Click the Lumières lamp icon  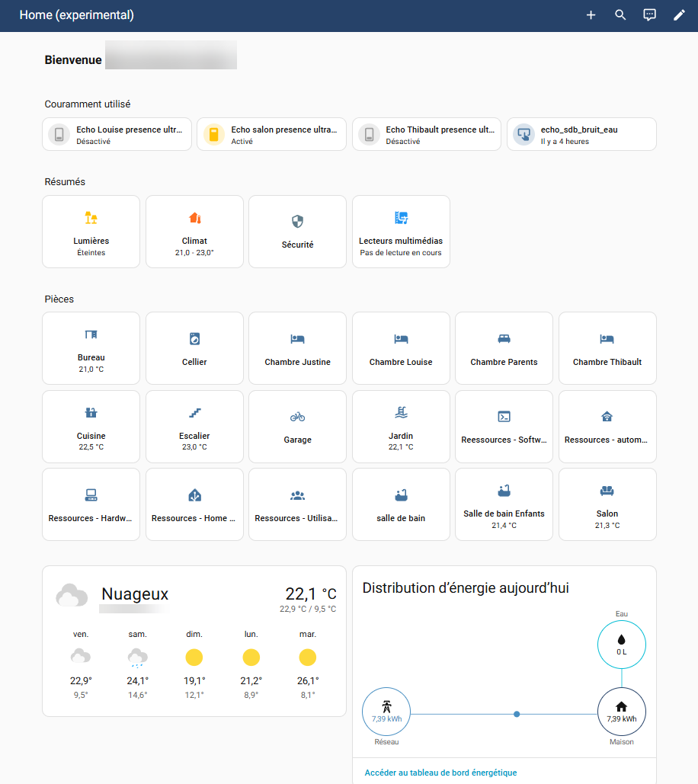coord(91,218)
